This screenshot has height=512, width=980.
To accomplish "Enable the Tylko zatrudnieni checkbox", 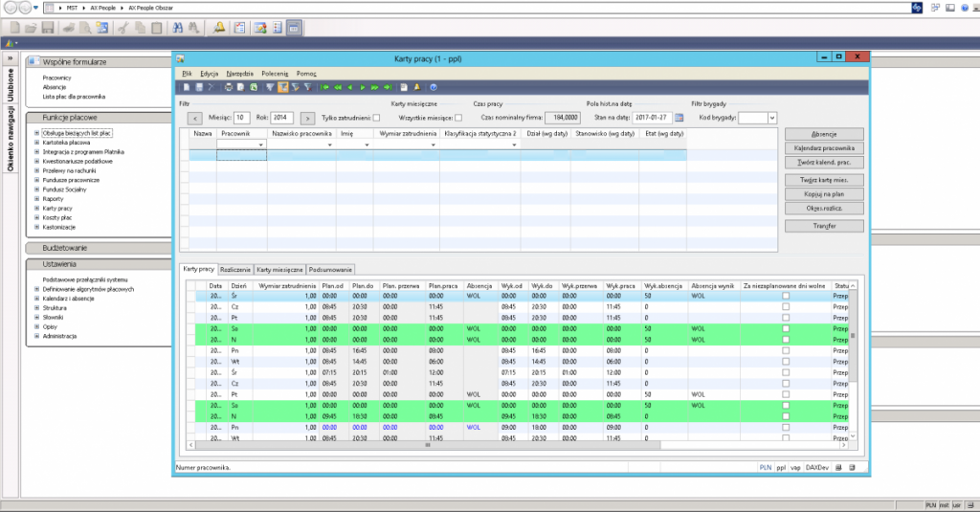I will tap(376, 118).
